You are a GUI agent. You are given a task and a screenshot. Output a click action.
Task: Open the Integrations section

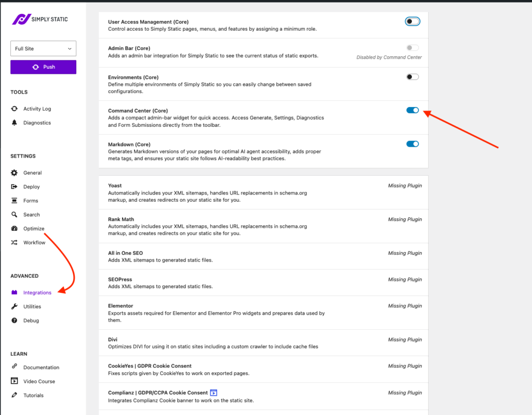pyautogui.click(x=36, y=292)
